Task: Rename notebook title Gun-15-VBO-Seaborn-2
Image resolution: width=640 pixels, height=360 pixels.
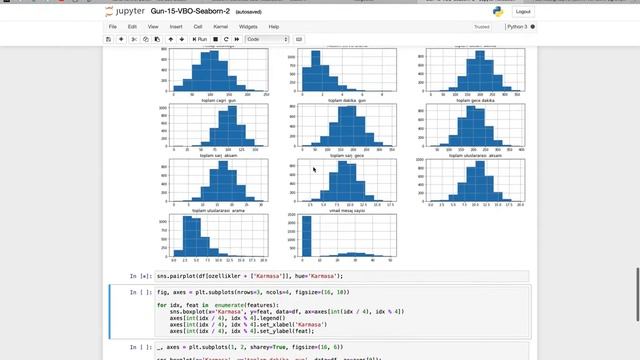Action: [190, 11]
